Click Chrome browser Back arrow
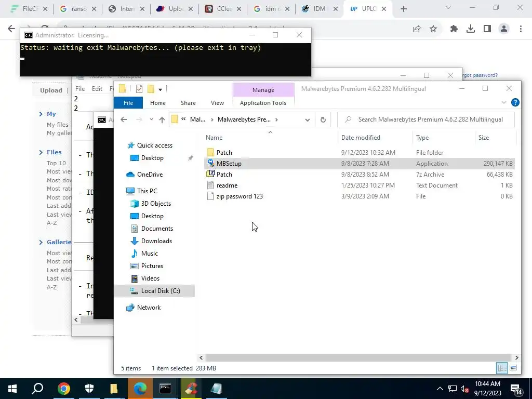This screenshot has width=532, height=399. [x=11, y=29]
